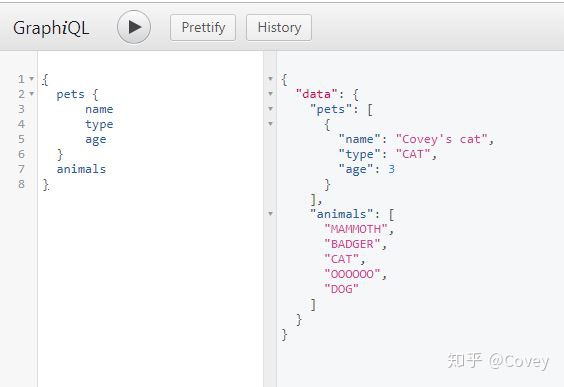Click line number 8 in the editor gutter
Screen dimensions: 564x387
22,184
